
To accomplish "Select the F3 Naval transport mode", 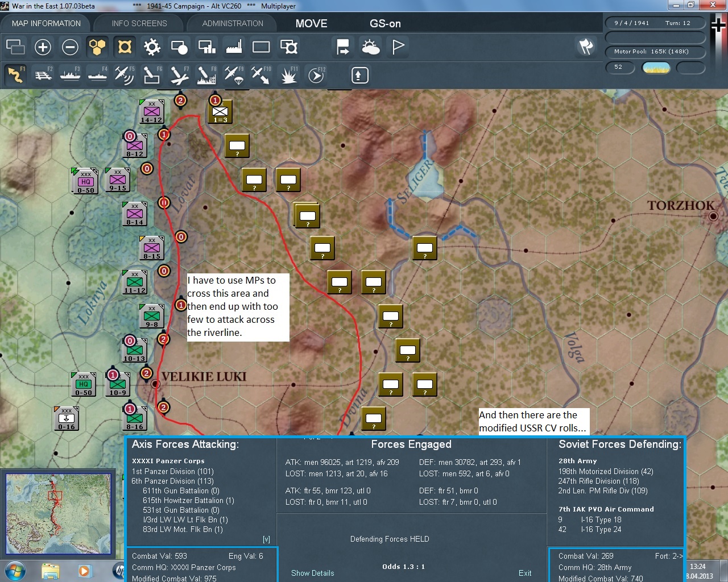I will 70,74.
